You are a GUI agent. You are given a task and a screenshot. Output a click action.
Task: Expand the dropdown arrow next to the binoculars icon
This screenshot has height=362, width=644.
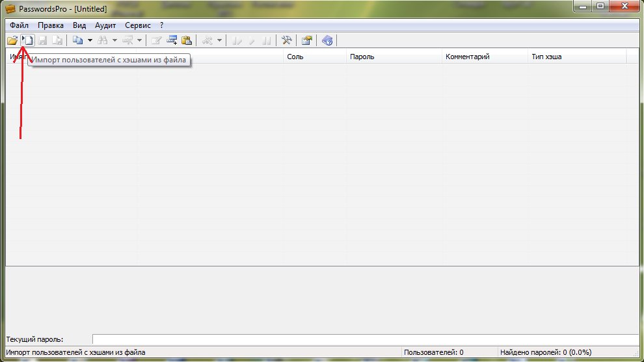pos(114,40)
